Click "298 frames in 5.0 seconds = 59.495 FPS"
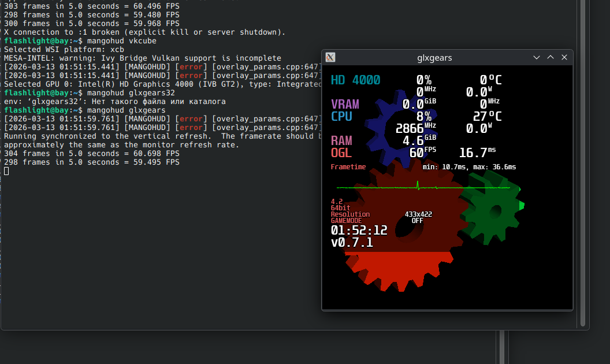The width and height of the screenshot is (610, 364). click(x=92, y=162)
